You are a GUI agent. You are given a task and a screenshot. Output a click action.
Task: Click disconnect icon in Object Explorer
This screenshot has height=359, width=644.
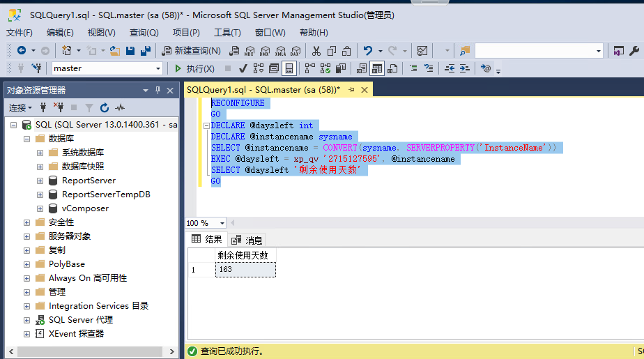[59, 107]
